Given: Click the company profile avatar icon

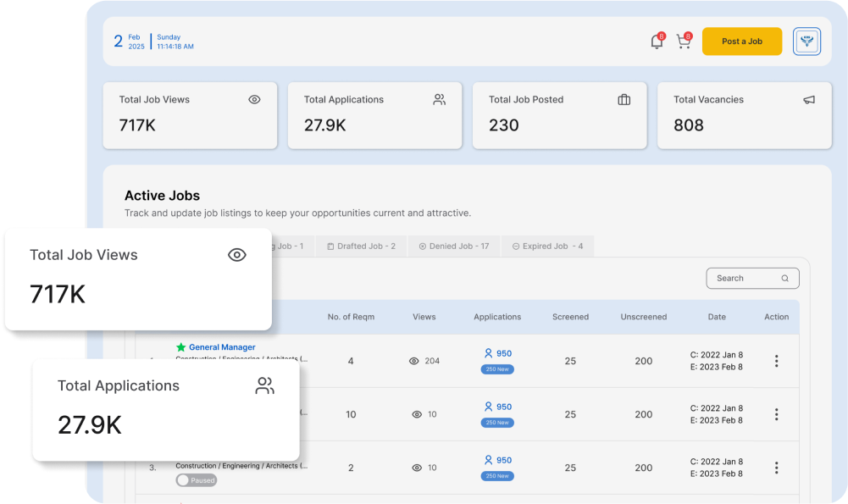Looking at the screenshot, I should [806, 42].
